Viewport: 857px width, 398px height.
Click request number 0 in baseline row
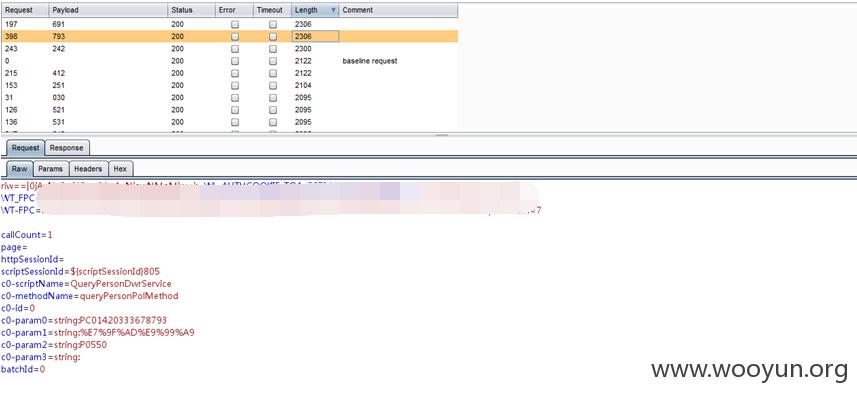7,61
